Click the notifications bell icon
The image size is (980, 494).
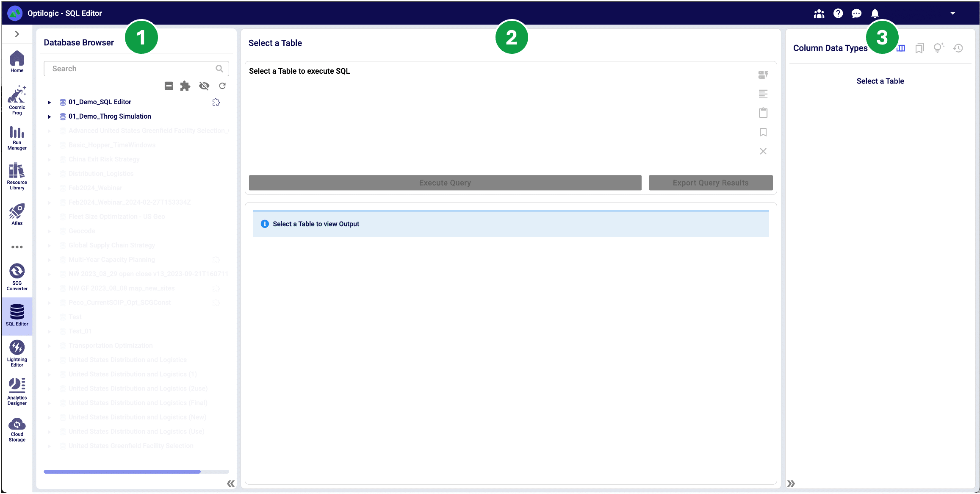click(x=875, y=14)
